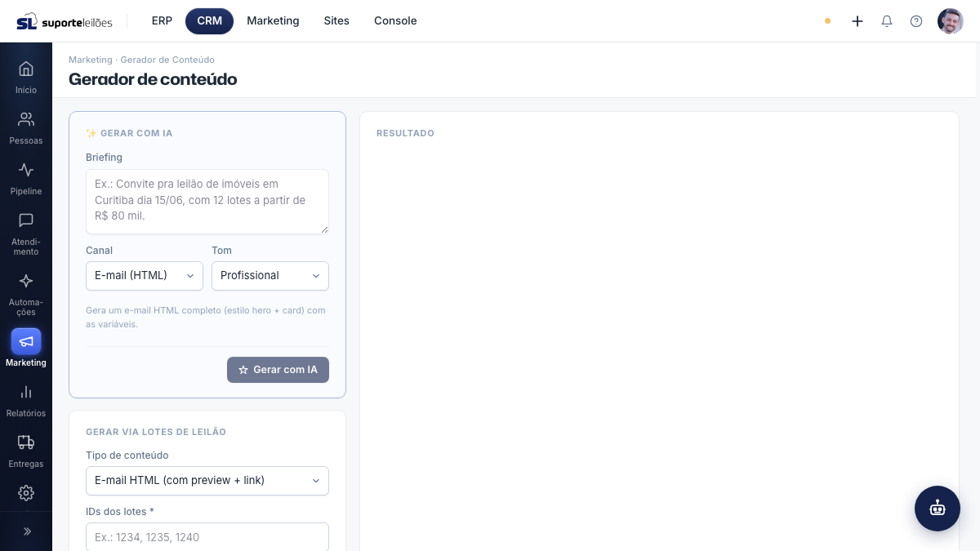The image size is (980, 551).
Task: Open Atendimento chat icon
Action: tap(26, 220)
